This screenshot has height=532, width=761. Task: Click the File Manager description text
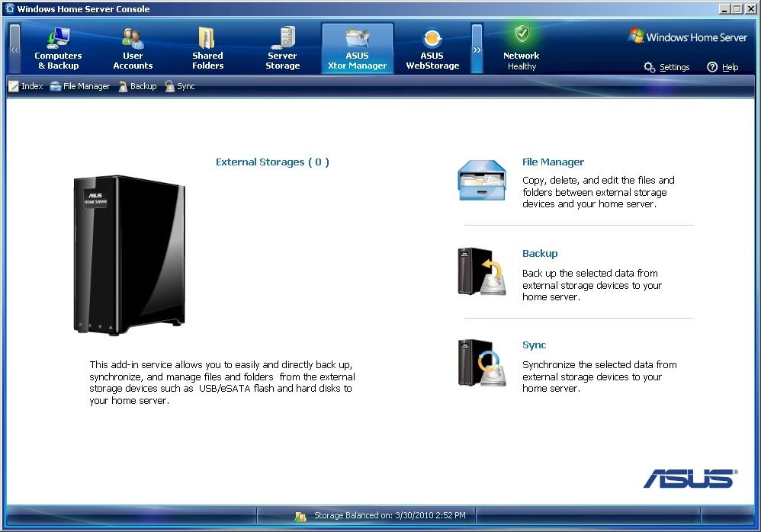point(599,192)
